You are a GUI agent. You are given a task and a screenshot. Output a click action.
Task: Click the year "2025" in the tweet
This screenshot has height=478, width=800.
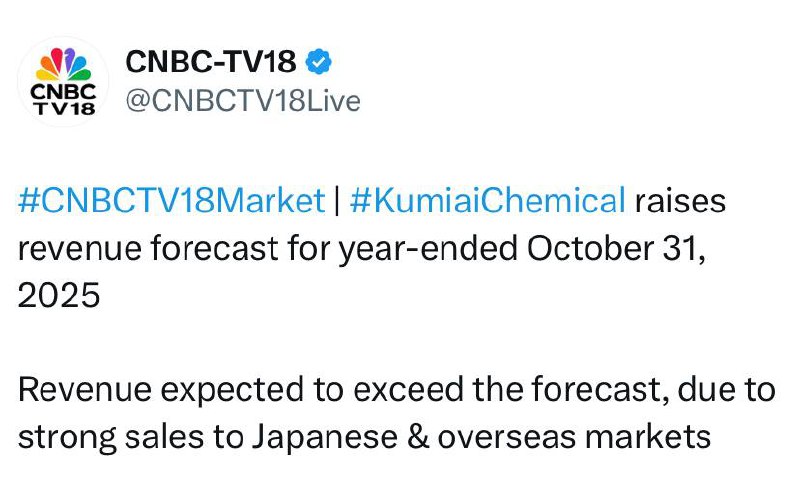(x=59, y=296)
